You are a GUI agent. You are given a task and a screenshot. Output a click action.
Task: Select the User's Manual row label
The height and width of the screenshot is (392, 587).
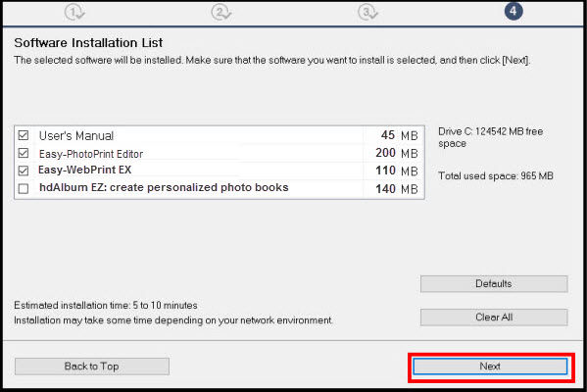point(76,135)
